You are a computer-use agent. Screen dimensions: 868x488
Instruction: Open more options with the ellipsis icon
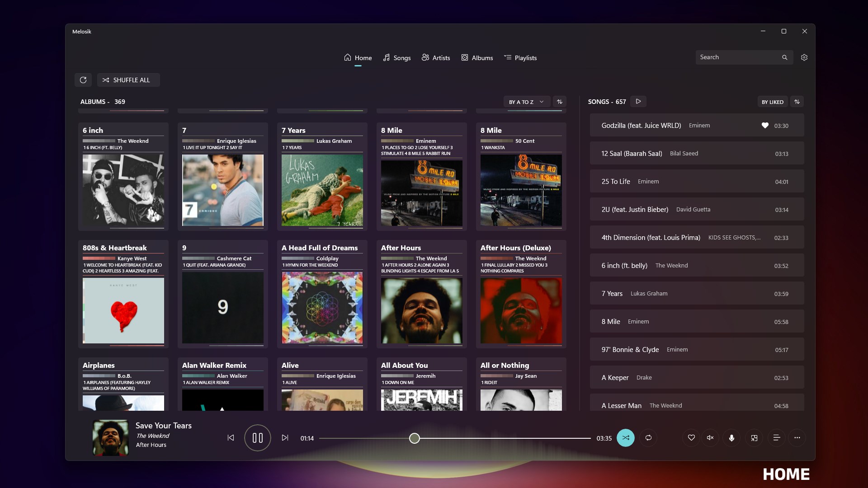point(797,438)
